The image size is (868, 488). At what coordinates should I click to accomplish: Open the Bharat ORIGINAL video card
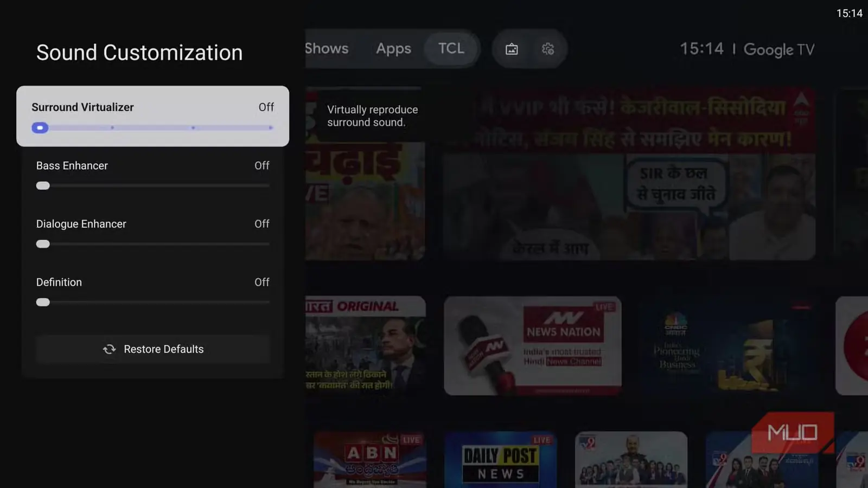coord(366,345)
